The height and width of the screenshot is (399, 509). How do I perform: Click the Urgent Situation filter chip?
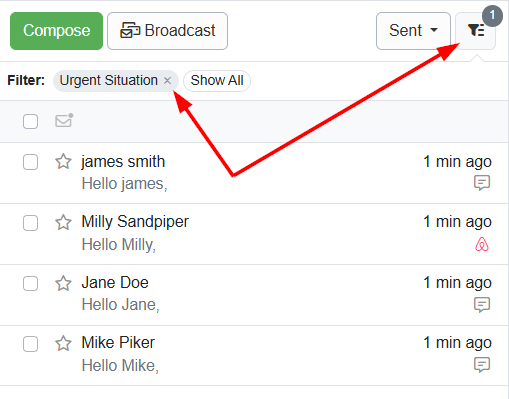click(116, 80)
